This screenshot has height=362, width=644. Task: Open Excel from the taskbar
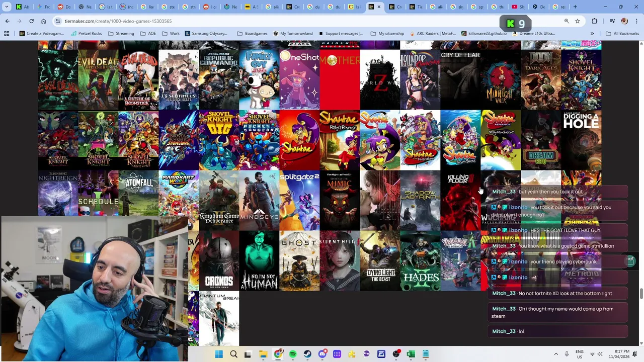411,354
